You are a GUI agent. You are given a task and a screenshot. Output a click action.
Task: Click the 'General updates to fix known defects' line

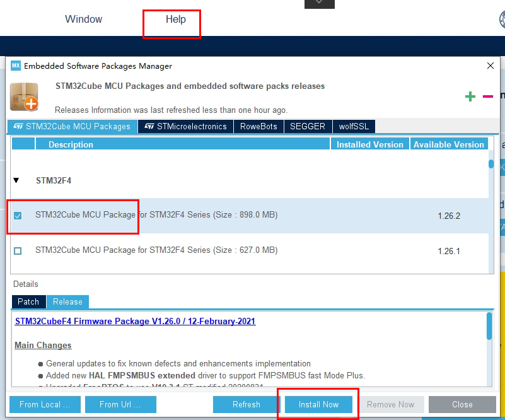click(178, 364)
